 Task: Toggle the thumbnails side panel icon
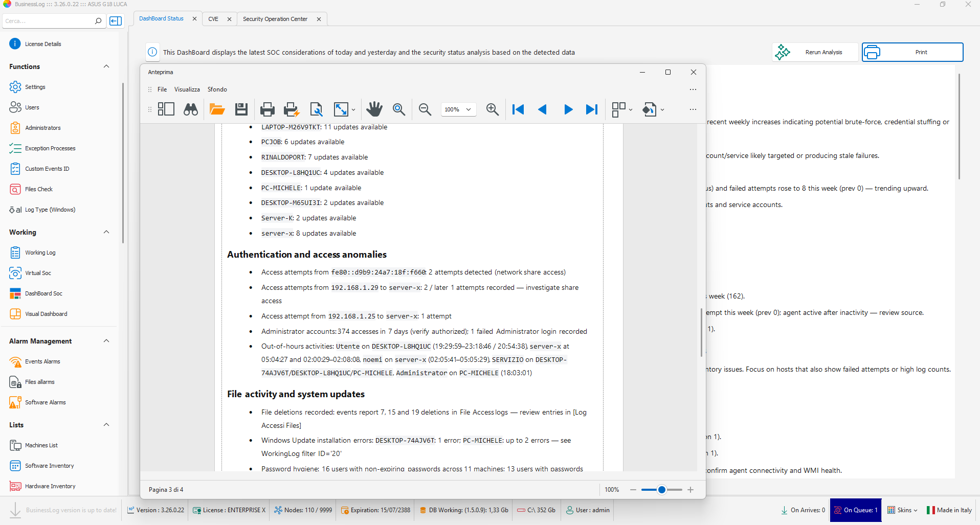click(x=166, y=109)
